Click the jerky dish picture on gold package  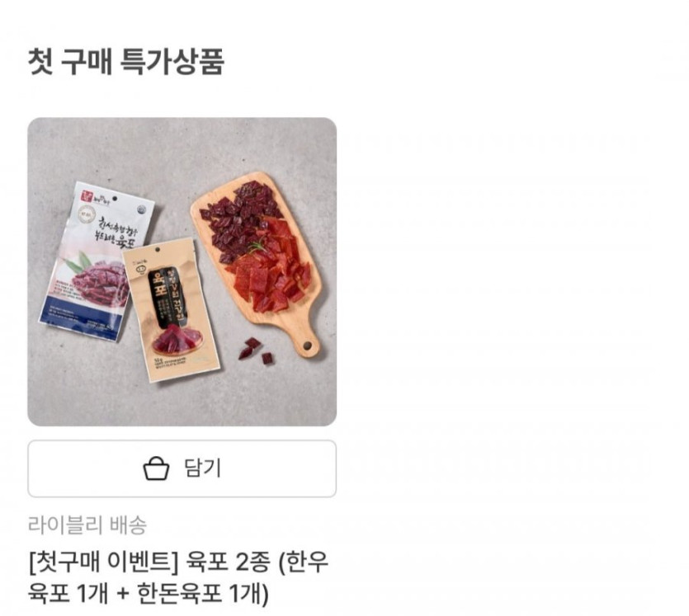177,340
